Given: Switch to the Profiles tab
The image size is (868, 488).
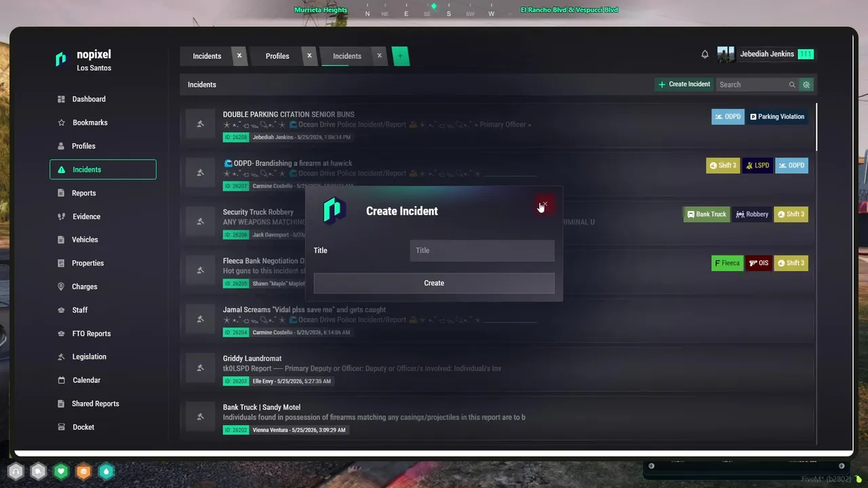Looking at the screenshot, I should [277, 56].
